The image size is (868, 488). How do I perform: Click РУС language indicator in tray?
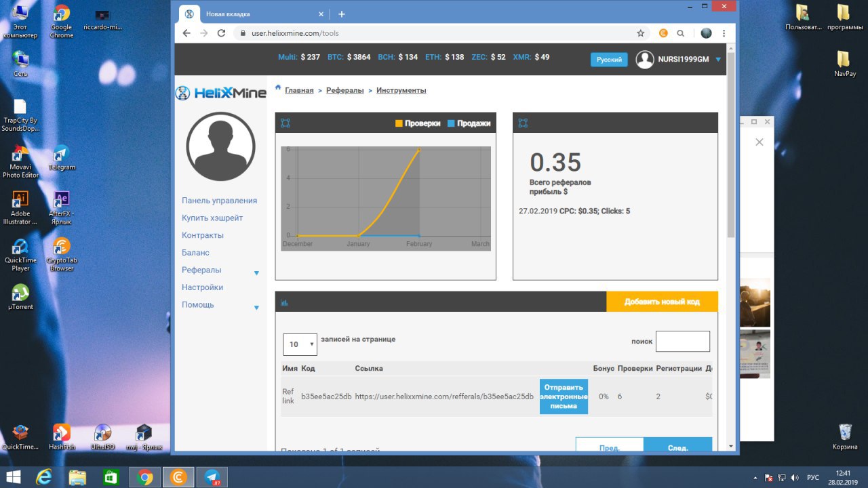(x=812, y=477)
